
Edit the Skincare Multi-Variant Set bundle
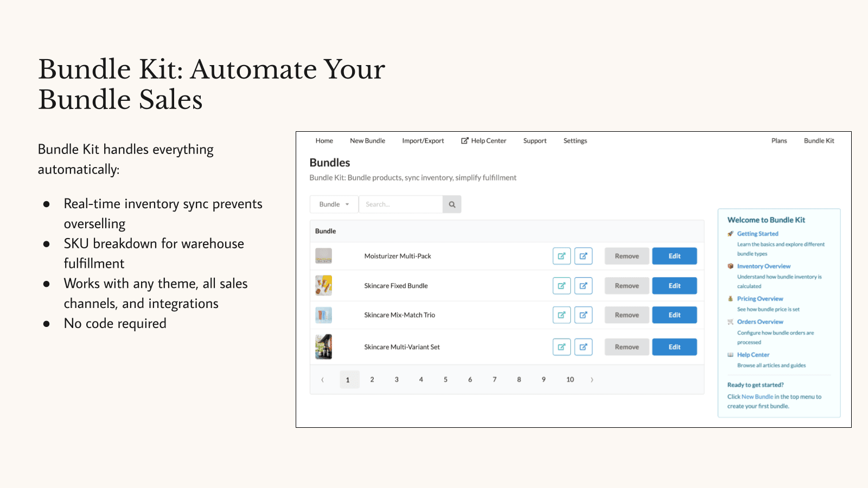[674, 347]
